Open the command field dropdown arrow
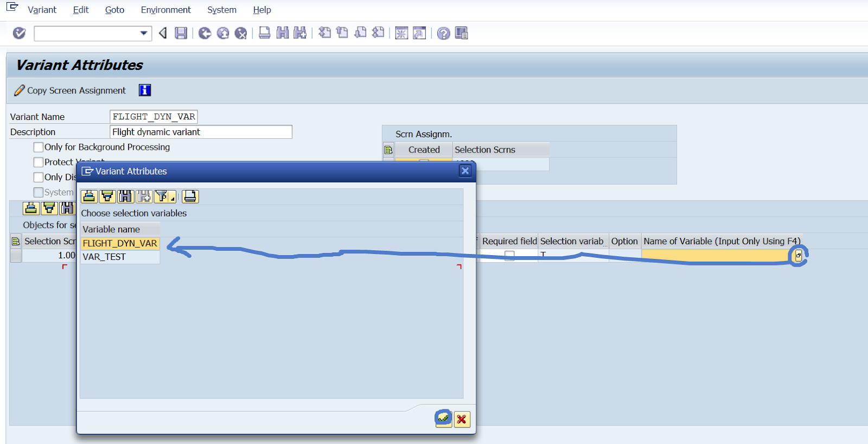This screenshot has width=868, height=444. 144,33
